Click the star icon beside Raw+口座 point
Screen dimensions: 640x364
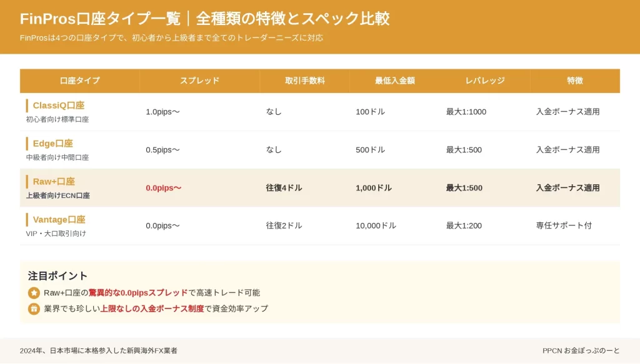tap(34, 293)
